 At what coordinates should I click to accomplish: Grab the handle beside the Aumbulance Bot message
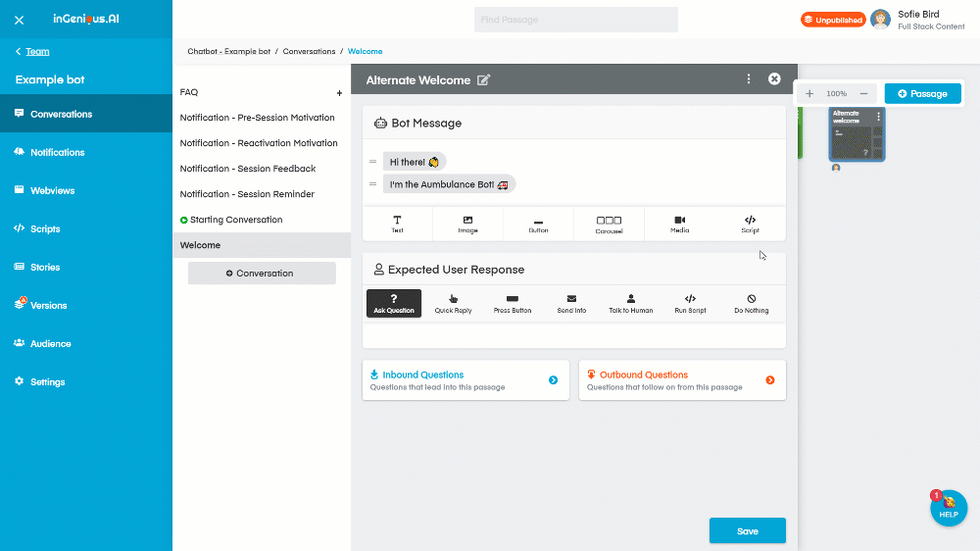coord(373,184)
